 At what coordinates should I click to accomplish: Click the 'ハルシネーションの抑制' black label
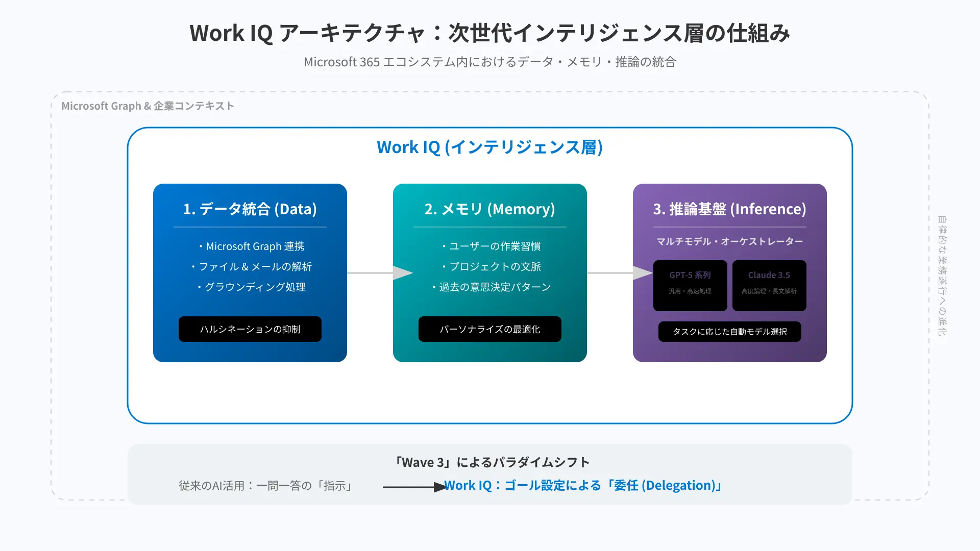(x=250, y=329)
